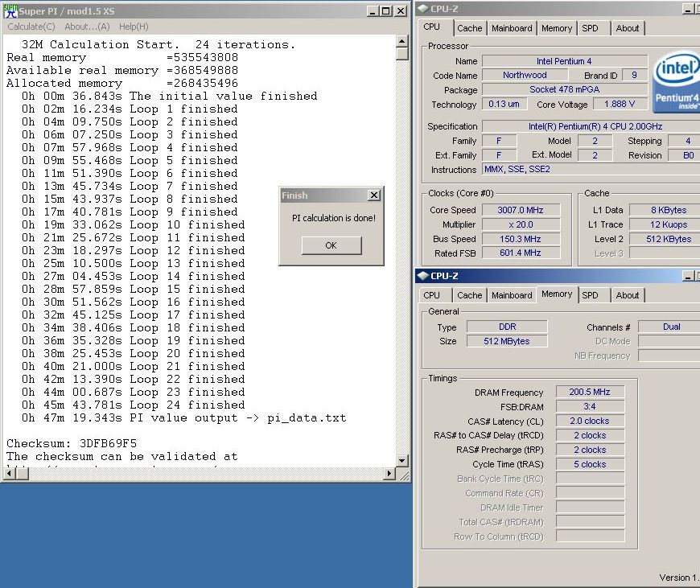Click the Instructions field 'MMX, SSE, SSE2'
700x588 pixels.
pyautogui.click(x=591, y=169)
